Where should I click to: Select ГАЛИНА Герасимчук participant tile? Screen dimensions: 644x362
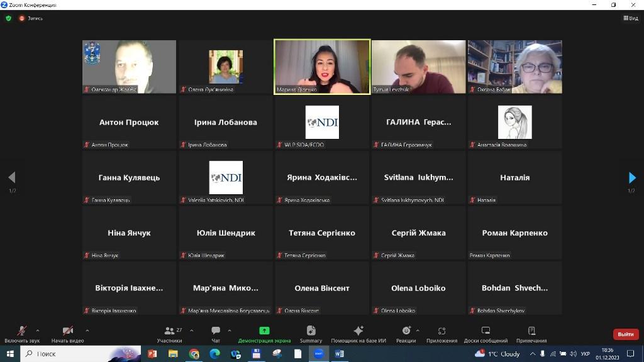pos(418,122)
